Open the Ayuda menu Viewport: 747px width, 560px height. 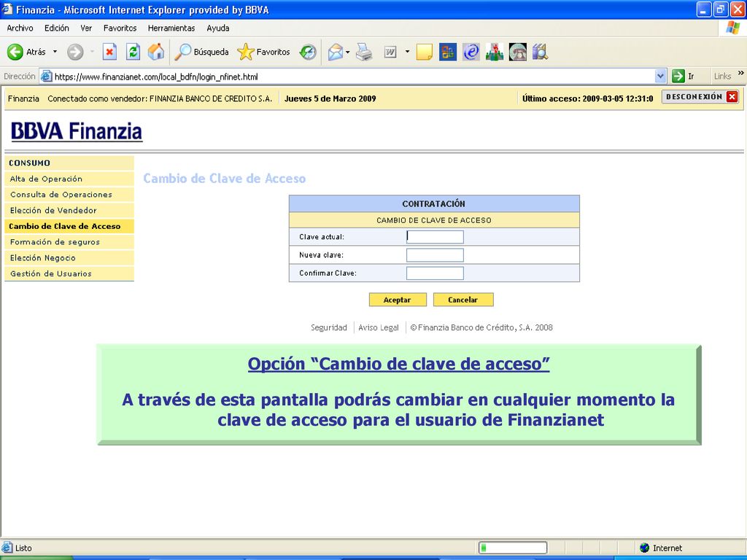tap(218, 28)
